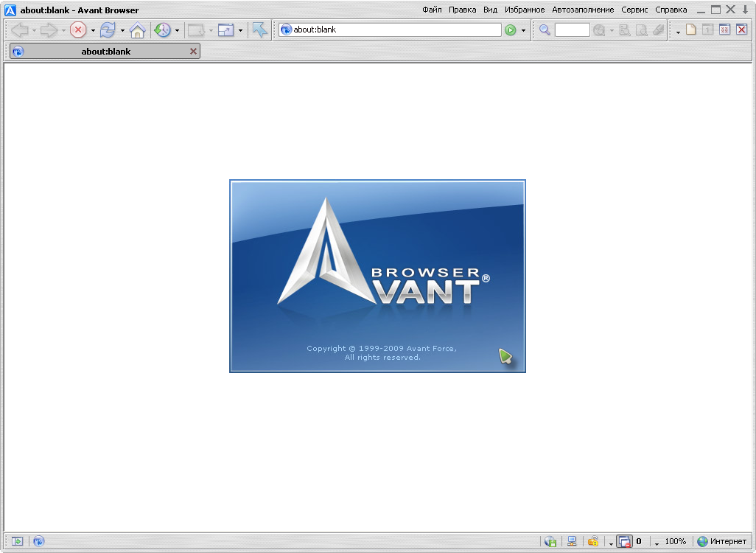This screenshot has height=553, width=756.
Task: Click the Back arrow button
Action: tap(19, 30)
